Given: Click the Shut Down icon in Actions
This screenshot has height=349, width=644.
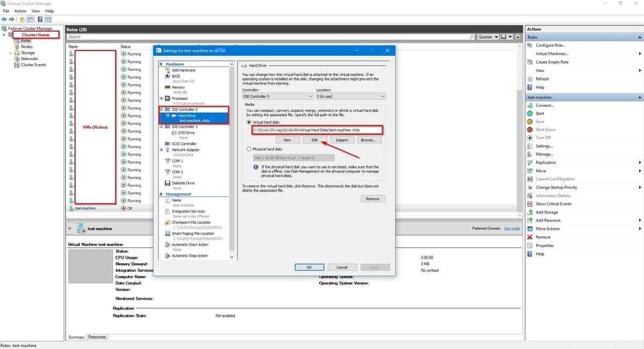Looking at the screenshot, I should click(x=530, y=129).
